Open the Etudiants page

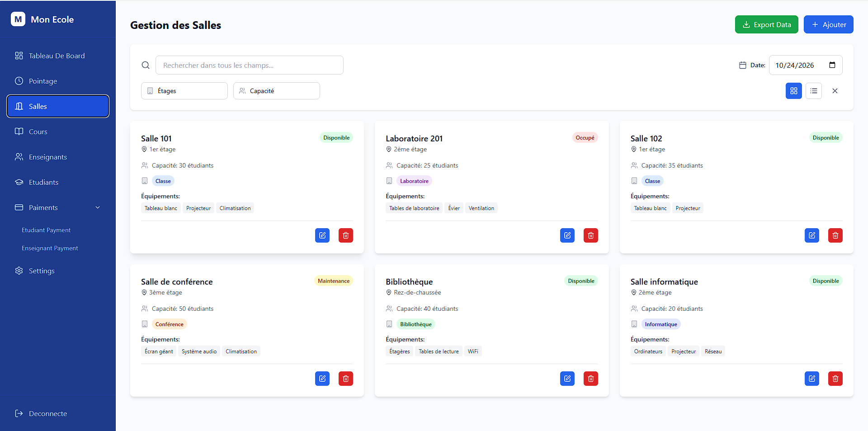point(58,183)
